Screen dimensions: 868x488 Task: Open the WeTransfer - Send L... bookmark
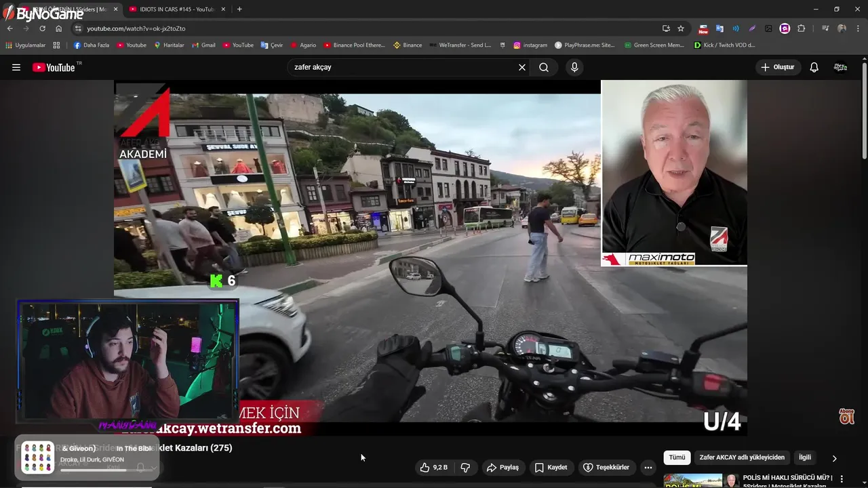pyautogui.click(x=460, y=45)
